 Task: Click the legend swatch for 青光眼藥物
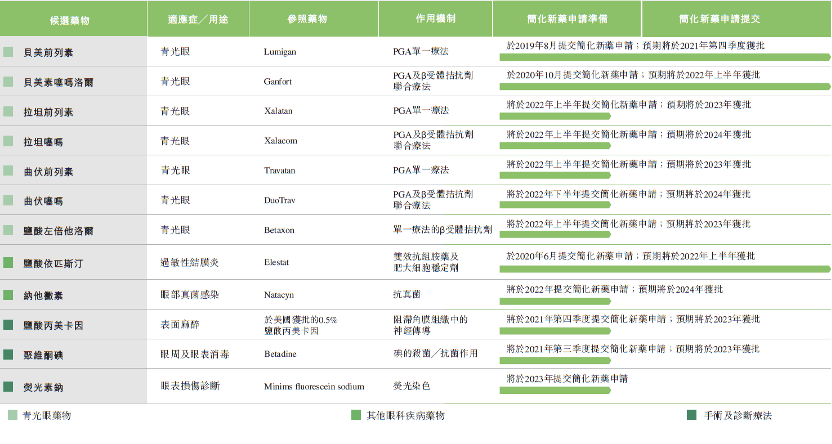[13, 415]
